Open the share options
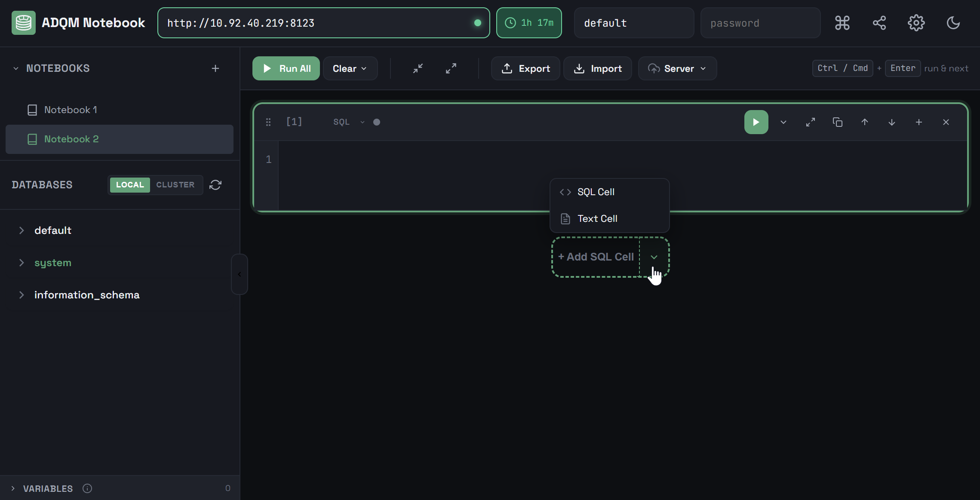 [x=879, y=22]
